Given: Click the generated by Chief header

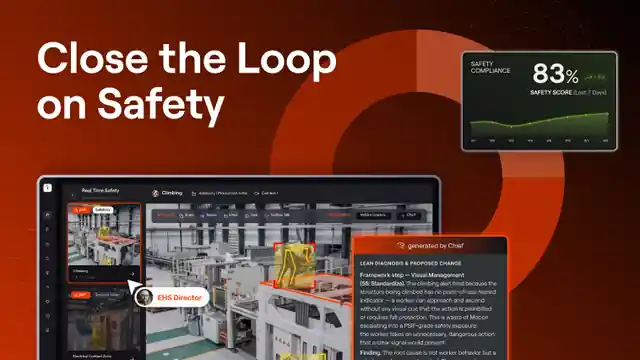Looking at the screenshot, I should (x=430, y=246).
